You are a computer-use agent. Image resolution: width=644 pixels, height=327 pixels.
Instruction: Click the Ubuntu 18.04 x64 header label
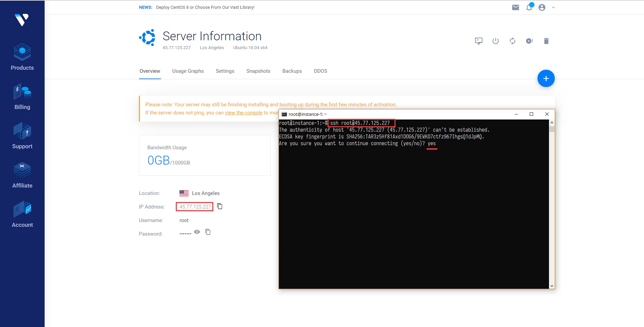click(x=250, y=48)
